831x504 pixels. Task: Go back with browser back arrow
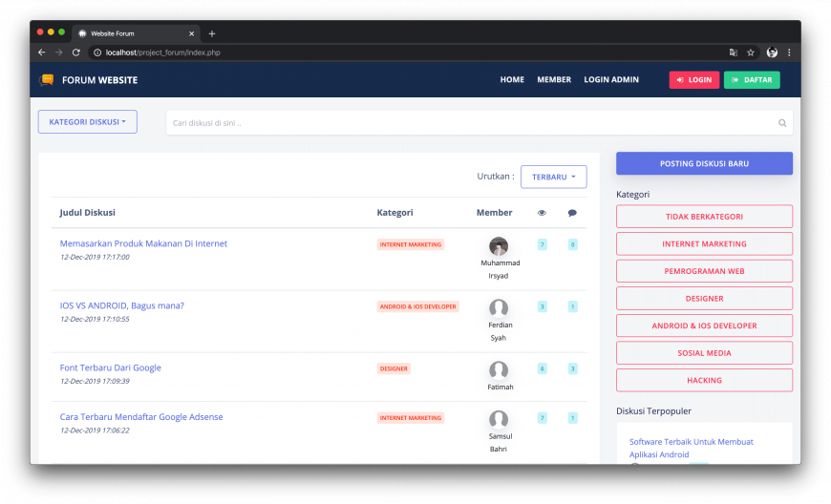tap(42, 52)
